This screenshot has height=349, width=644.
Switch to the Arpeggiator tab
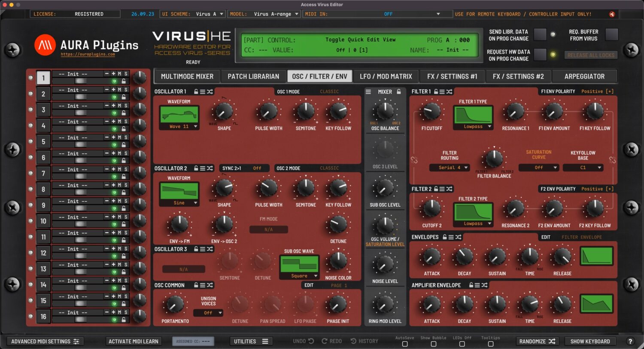click(584, 77)
